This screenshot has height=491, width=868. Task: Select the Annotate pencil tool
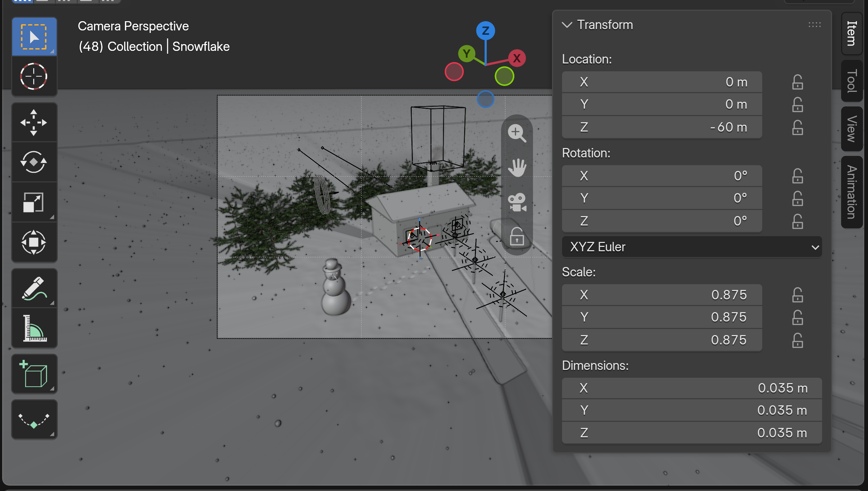34,288
